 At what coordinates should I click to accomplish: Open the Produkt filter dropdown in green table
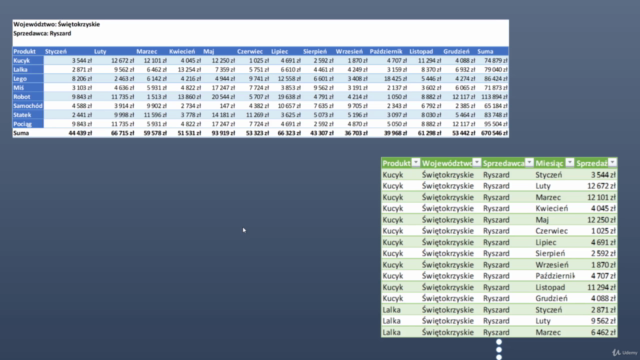pyautogui.click(x=416, y=162)
